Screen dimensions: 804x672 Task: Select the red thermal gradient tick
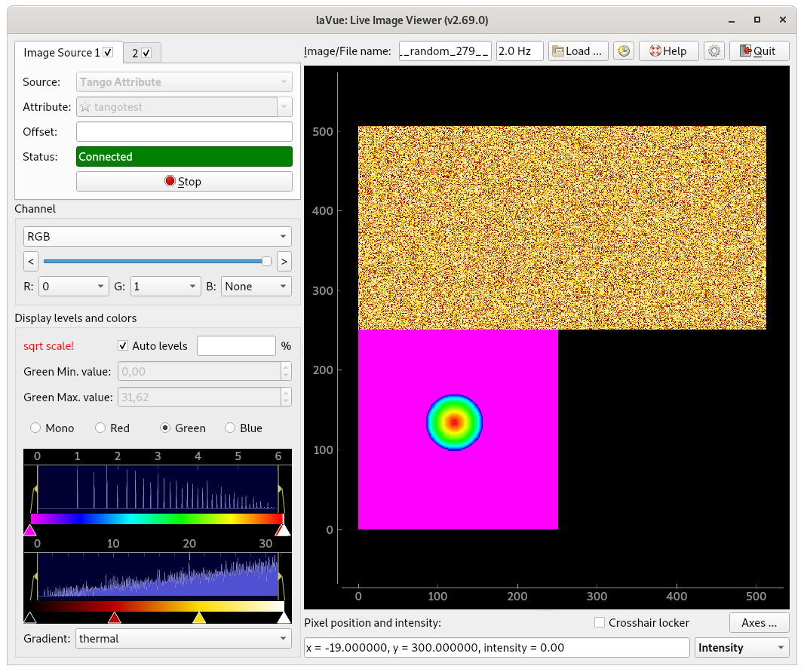tap(114, 618)
